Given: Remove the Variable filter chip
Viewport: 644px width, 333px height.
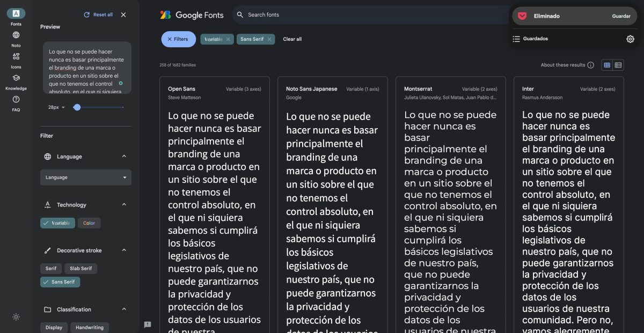Looking at the screenshot, I should tap(228, 39).
